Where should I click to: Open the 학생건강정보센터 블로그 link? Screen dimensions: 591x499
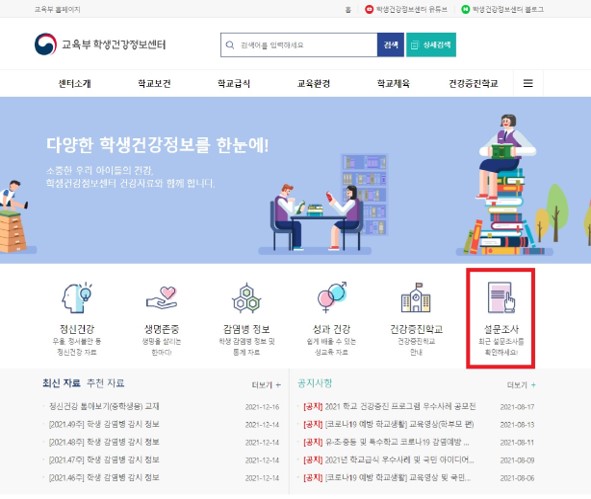point(503,9)
